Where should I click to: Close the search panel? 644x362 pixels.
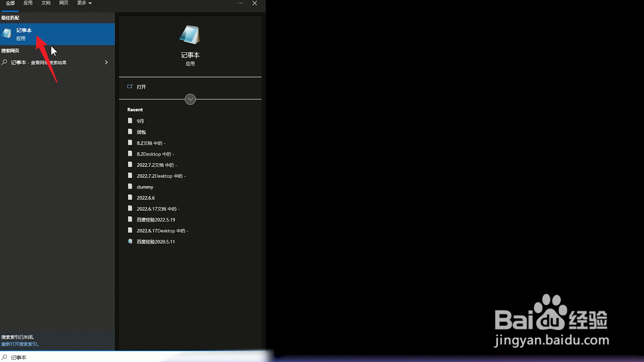255,3
